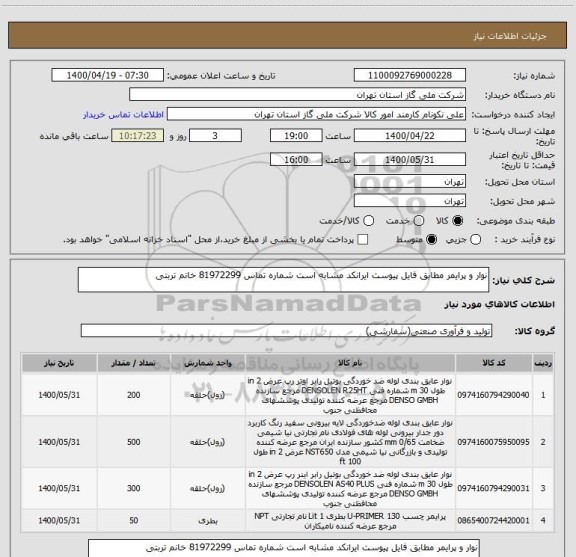Click the تاریخ نیاز column header
Screen dimensions: 576x557
[x=59, y=363]
